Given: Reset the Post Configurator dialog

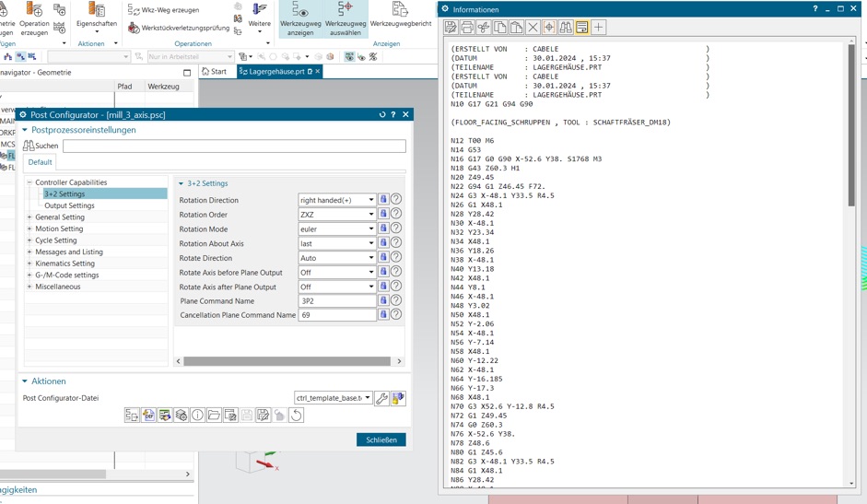Looking at the screenshot, I should click(382, 114).
